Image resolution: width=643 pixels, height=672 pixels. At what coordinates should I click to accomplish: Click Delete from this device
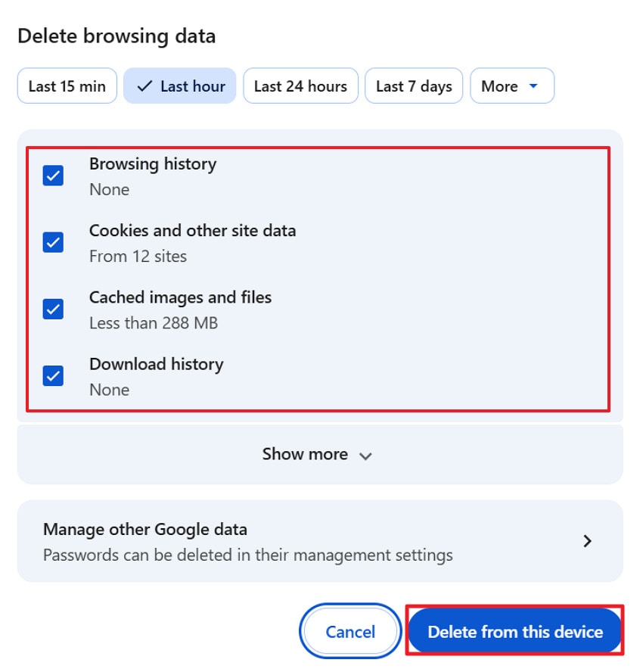(514, 630)
